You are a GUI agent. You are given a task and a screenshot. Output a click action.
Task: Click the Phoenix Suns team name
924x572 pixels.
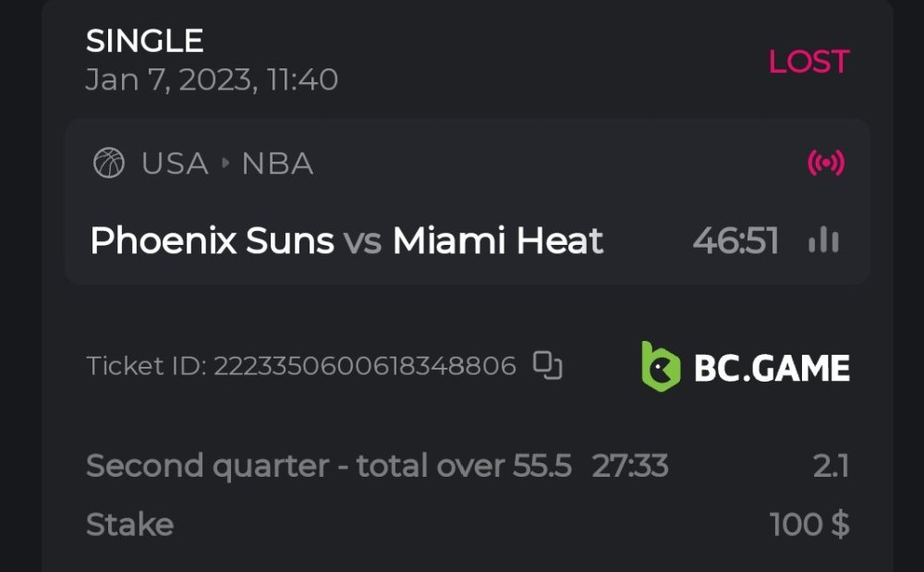click(x=212, y=241)
